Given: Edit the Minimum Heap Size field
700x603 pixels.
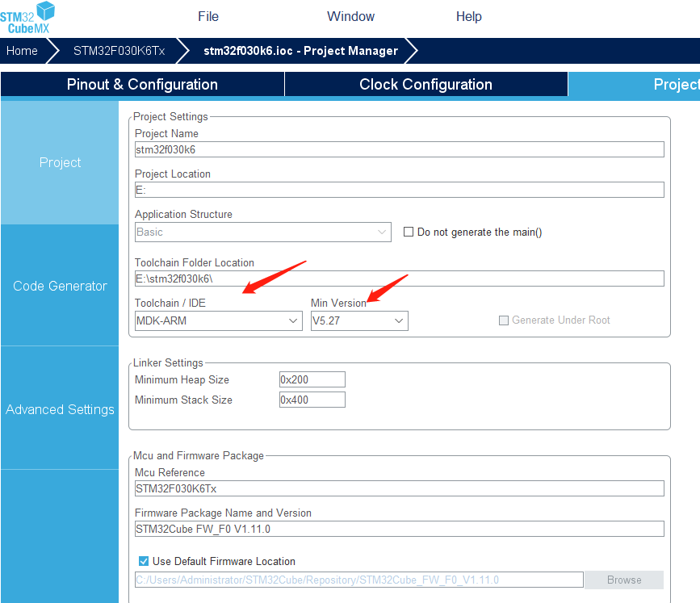Looking at the screenshot, I should tap(312, 379).
